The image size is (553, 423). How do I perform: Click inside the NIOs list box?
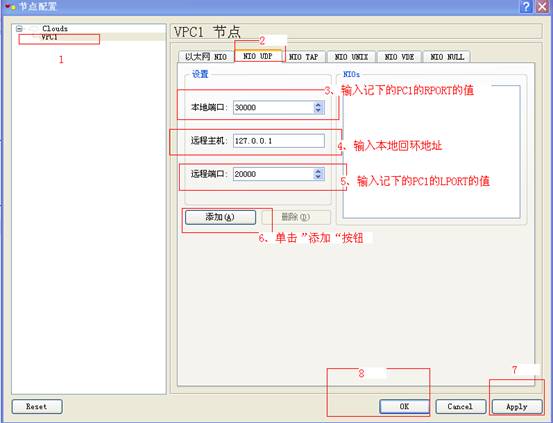tap(431, 152)
